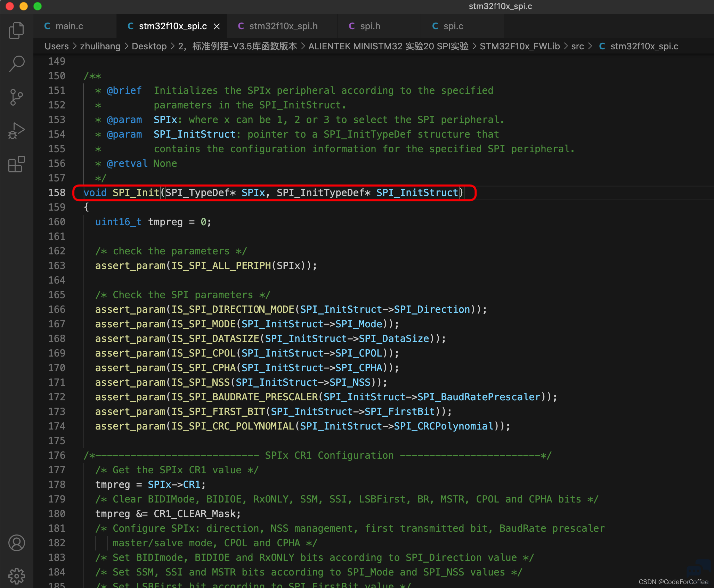This screenshot has height=588, width=714.
Task: Close the stm32f10x_spi.c tab
Action: pos(217,26)
